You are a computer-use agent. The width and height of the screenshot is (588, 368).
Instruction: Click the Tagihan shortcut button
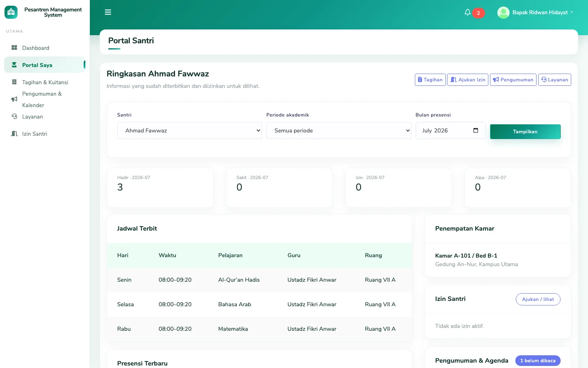tap(430, 80)
